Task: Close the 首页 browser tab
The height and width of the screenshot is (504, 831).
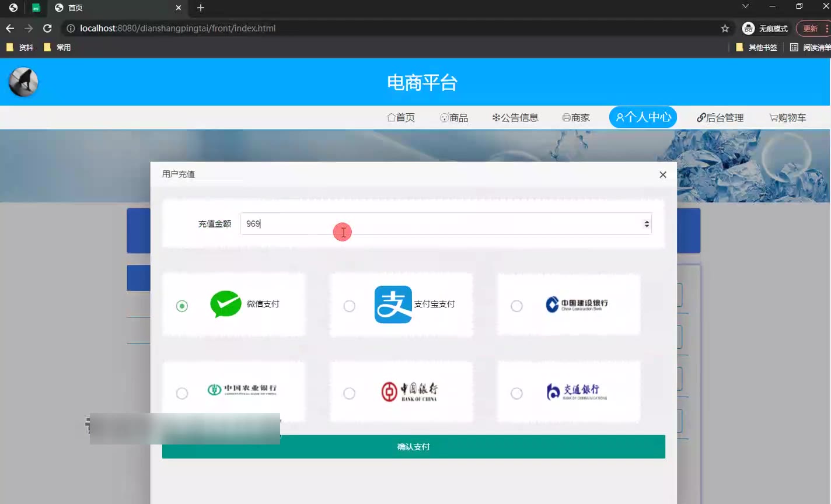Action: [x=179, y=8]
